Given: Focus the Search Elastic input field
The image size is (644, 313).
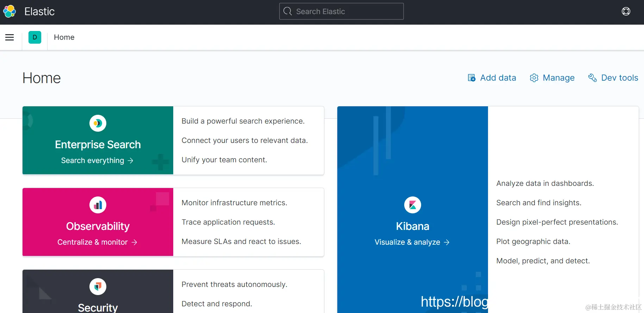Looking at the screenshot, I should (341, 11).
